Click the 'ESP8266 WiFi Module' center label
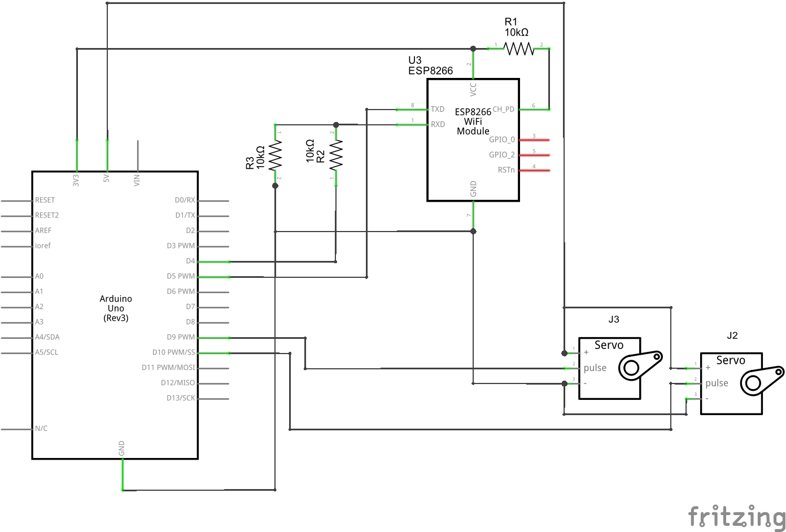786x532 pixels. pos(473,121)
